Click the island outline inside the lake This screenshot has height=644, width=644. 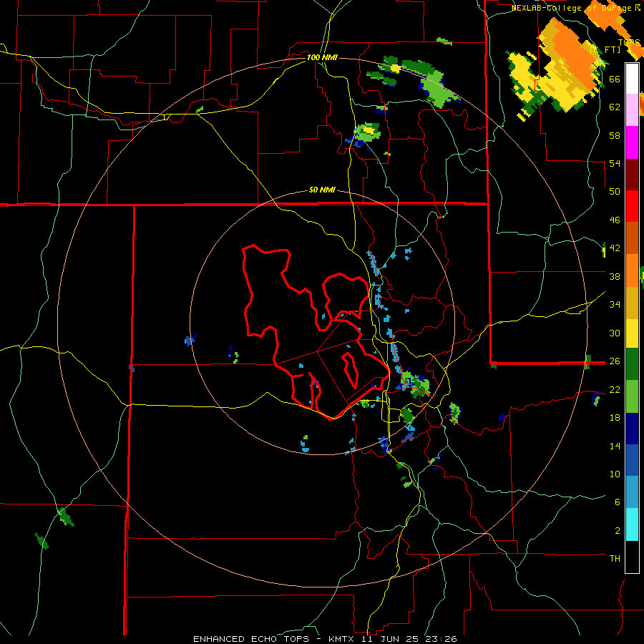coord(350,371)
